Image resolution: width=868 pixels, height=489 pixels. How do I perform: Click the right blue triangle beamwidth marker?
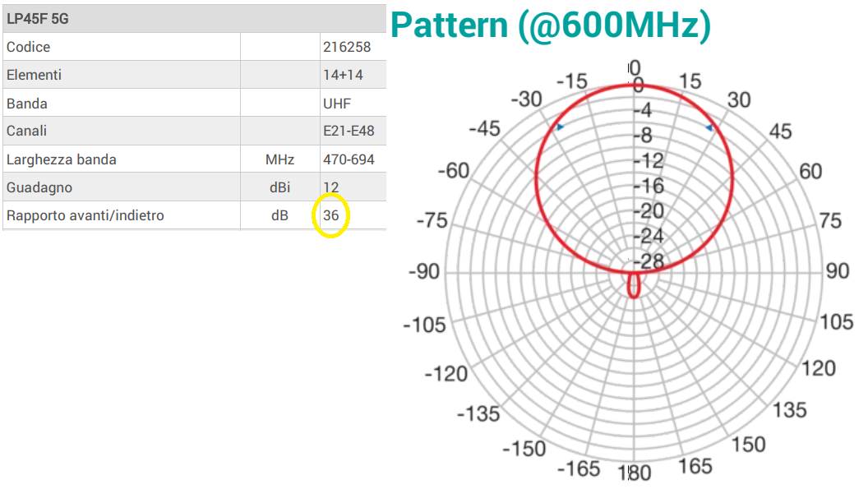pyautogui.click(x=709, y=128)
